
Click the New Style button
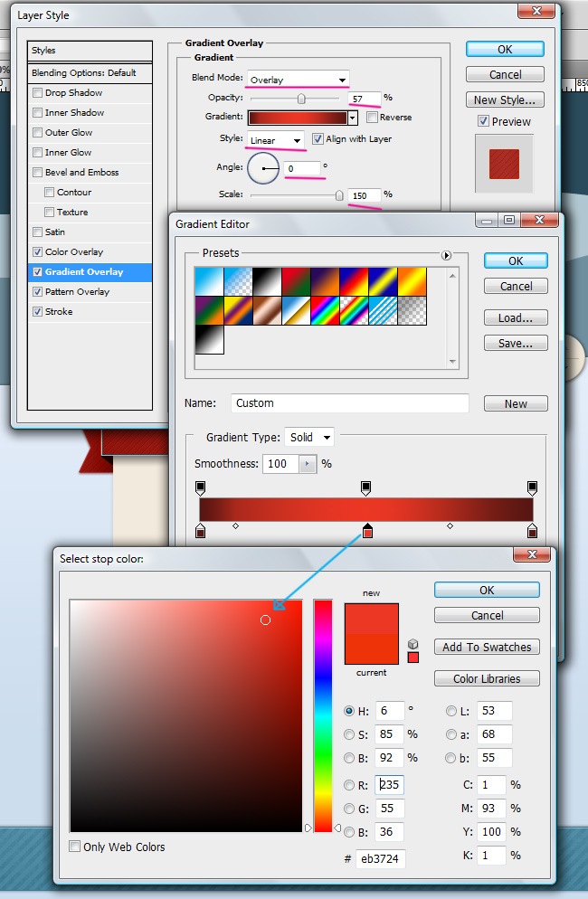pyautogui.click(x=505, y=100)
